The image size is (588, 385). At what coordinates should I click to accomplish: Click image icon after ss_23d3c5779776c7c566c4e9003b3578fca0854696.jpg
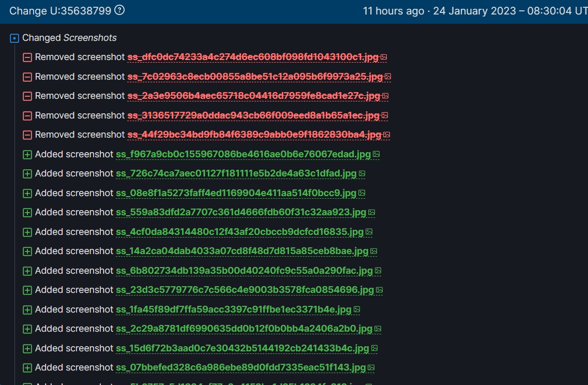coord(379,290)
